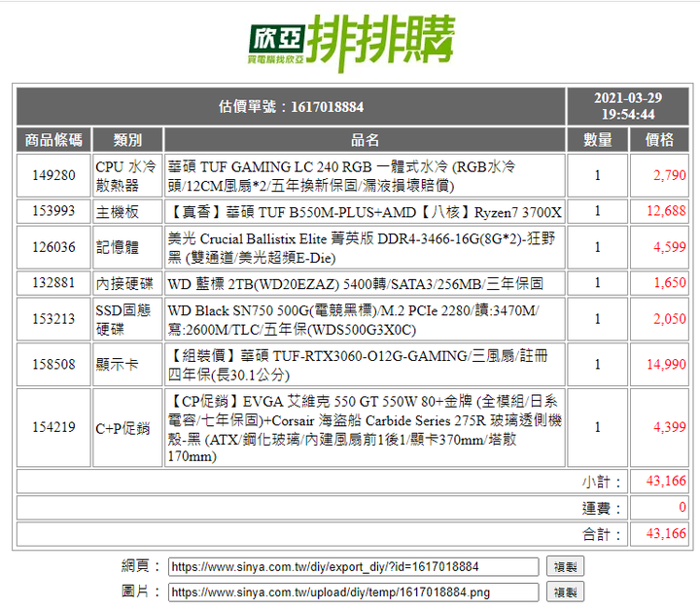The height and width of the screenshot is (610, 700).
Task: Click the 價格 column header
Action: point(659,140)
